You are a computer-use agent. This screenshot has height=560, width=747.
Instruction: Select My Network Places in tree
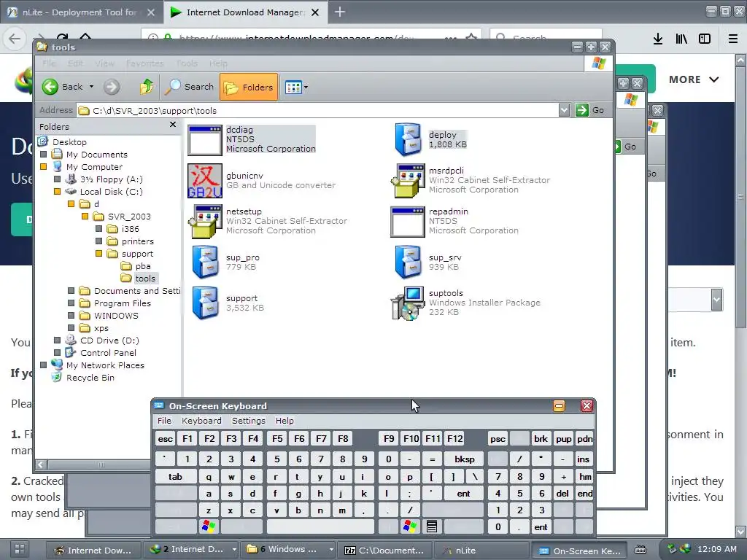[105, 365]
